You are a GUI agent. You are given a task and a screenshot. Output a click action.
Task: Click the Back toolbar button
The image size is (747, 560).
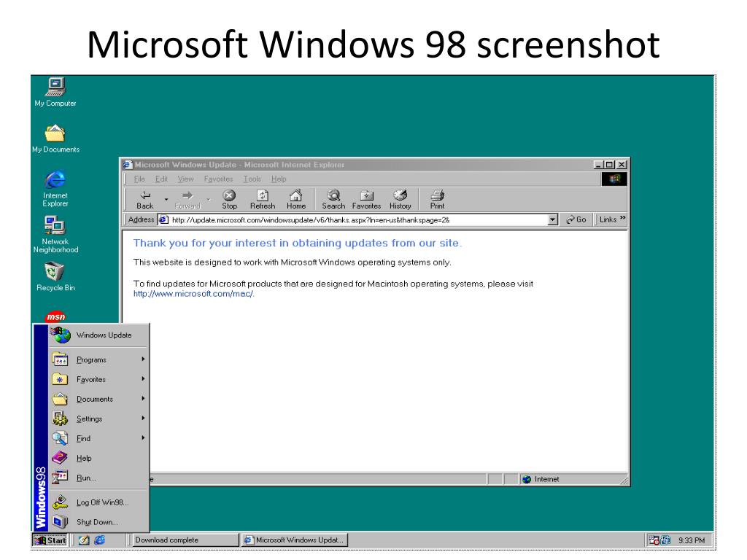click(x=145, y=200)
